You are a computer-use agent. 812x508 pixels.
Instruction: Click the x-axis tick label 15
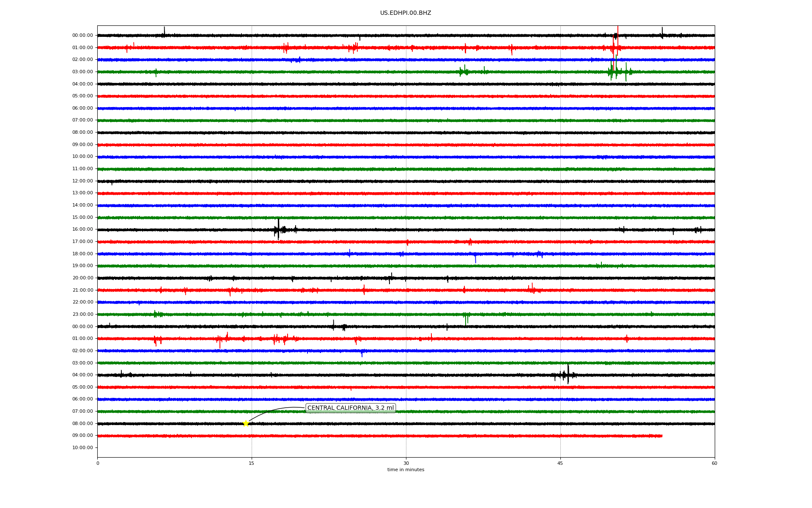[x=252, y=464]
